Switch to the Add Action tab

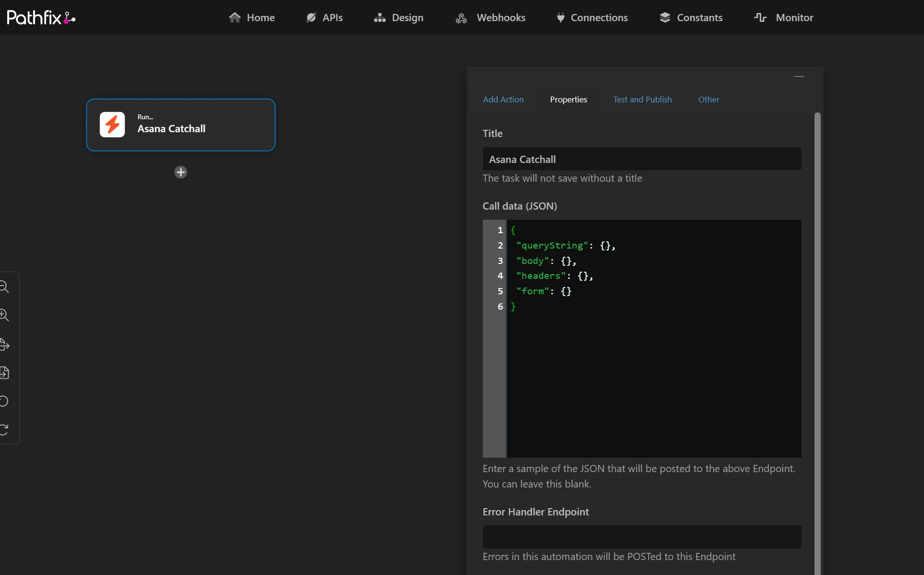[503, 100]
